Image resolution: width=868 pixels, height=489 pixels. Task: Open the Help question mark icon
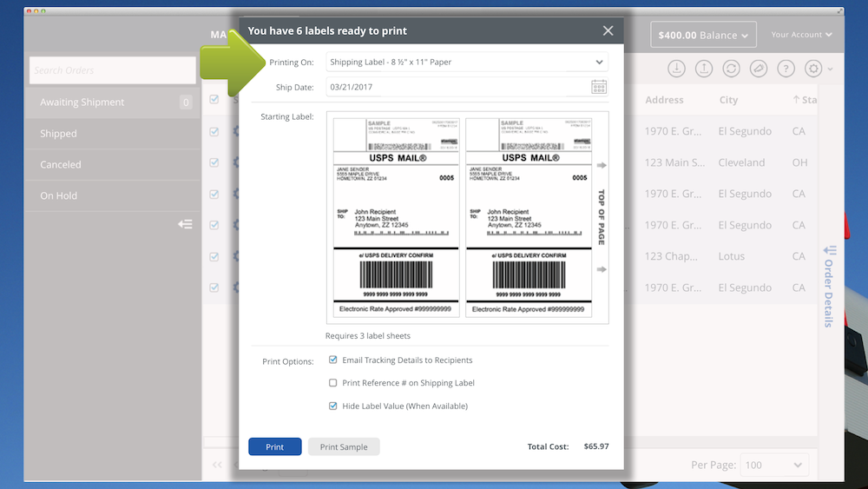[x=786, y=69]
